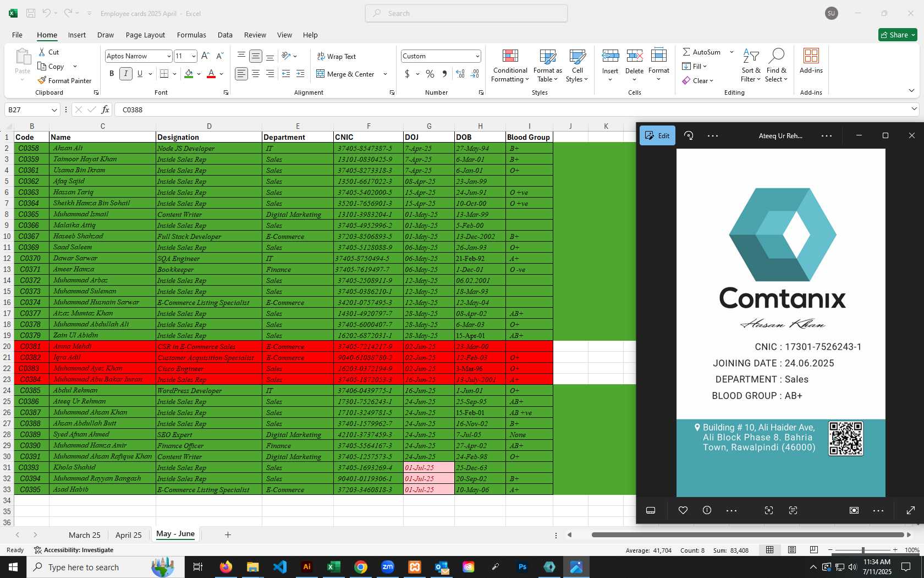Image resolution: width=924 pixels, height=578 pixels.
Task: Click Undo arrow in title bar
Action: tap(46, 13)
